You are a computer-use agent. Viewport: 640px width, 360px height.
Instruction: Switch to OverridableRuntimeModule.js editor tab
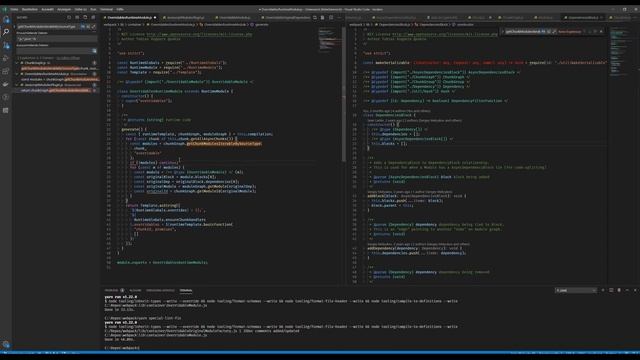pos(129,18)
